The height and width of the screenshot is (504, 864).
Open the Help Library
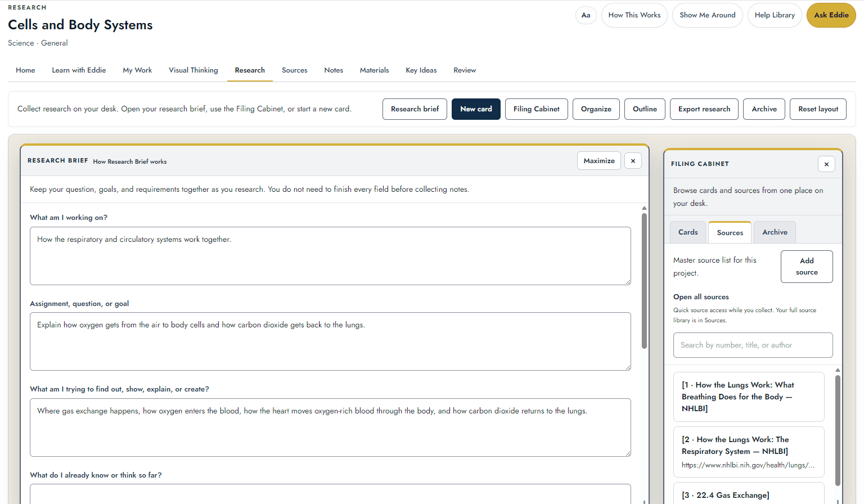(775, 15)
